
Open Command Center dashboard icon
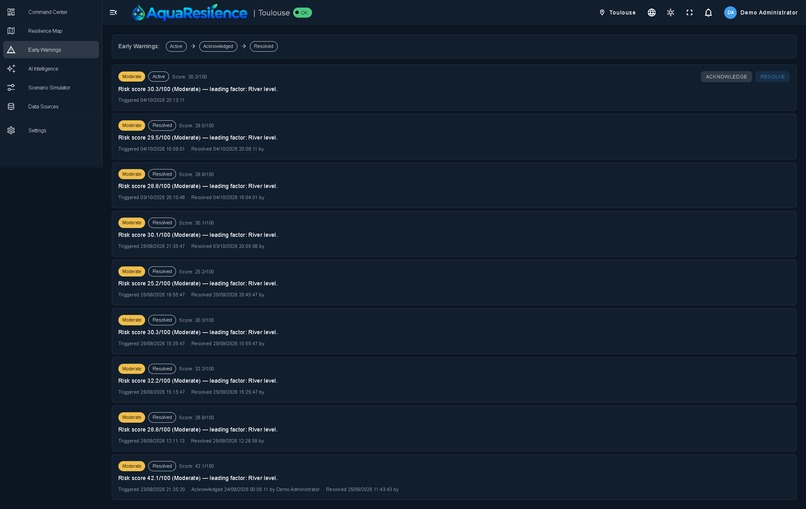[x=11, y=12]
